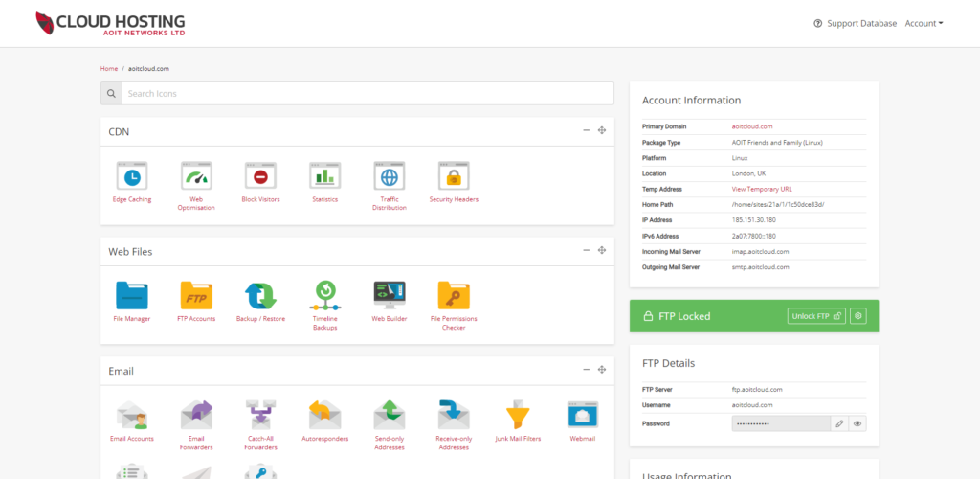The image size is (980, 479).
Task: Click aoitcloud.com breadcrumb text
Action: point(148,68)
